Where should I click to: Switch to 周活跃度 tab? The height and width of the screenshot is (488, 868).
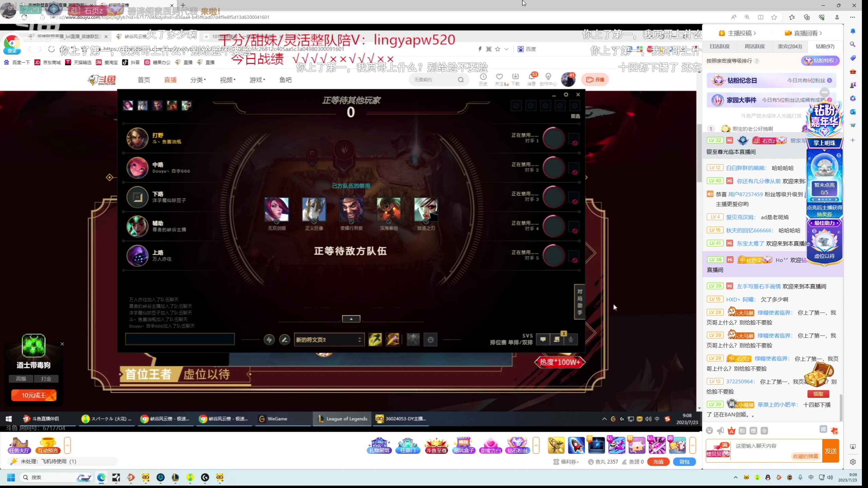click(x=755, y=46)
